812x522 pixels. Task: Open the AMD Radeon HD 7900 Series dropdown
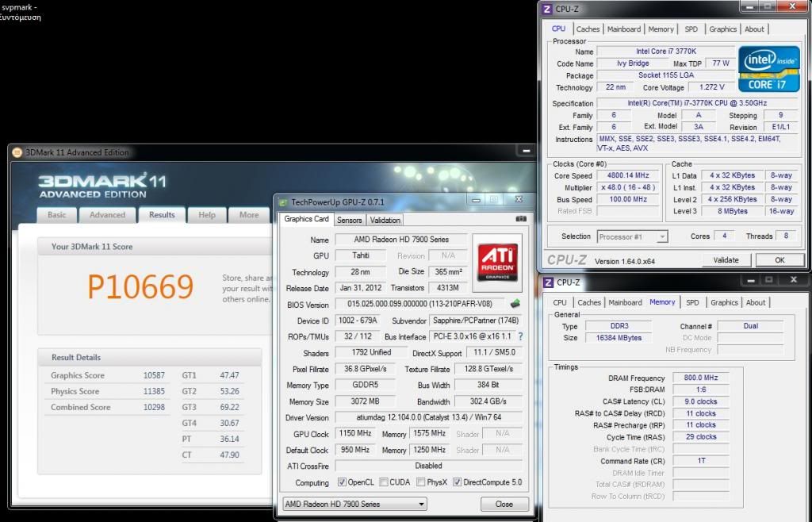tap(354, 504)
